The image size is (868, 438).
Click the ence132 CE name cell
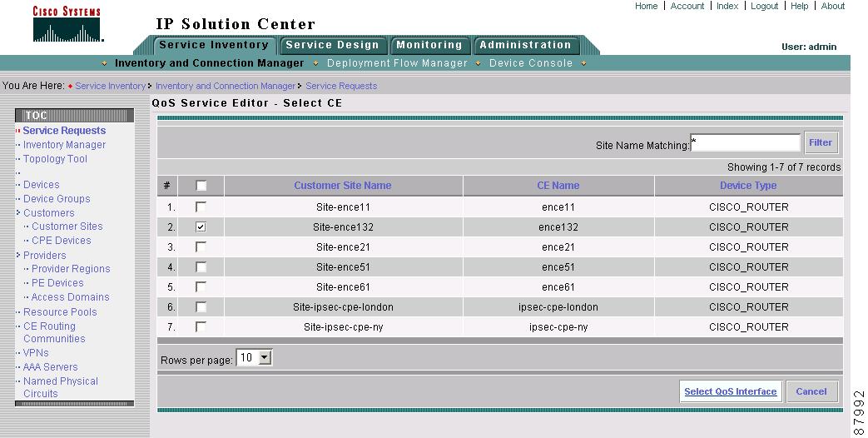coord(558,227)
